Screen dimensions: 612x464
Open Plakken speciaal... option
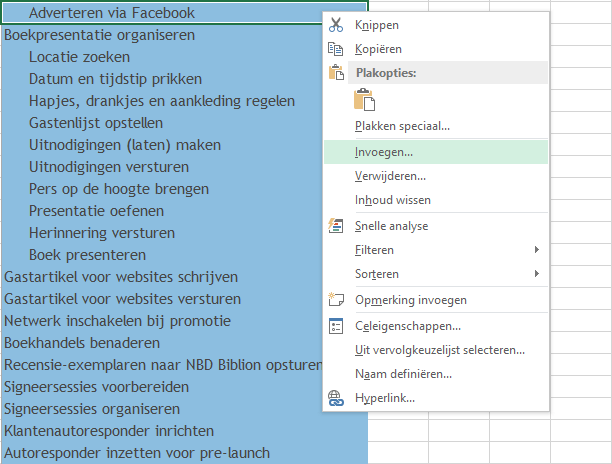coord(402,126)
